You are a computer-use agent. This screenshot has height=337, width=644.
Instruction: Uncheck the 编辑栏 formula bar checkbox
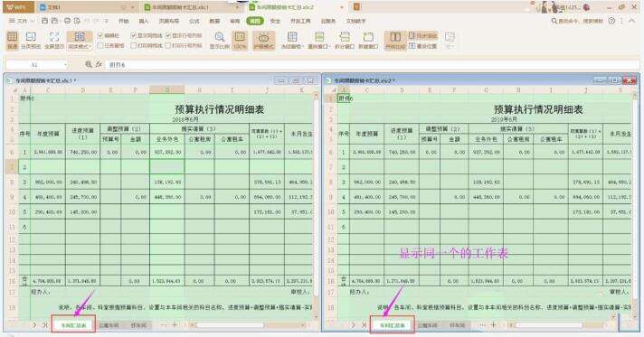coord(100,36)
